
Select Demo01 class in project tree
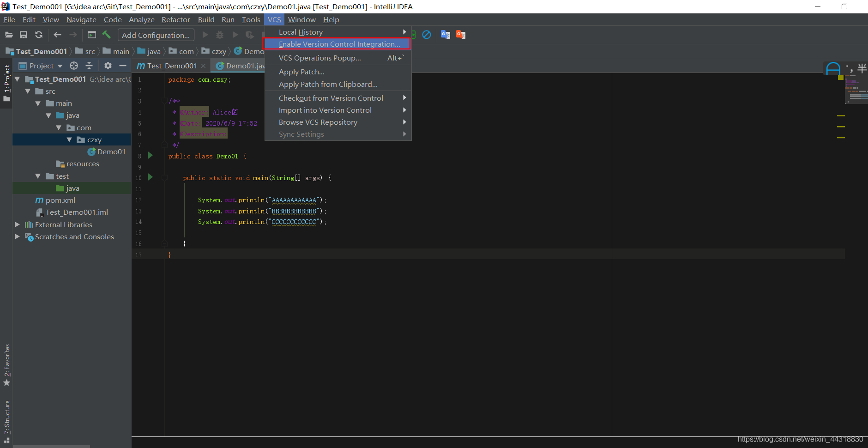107,151
